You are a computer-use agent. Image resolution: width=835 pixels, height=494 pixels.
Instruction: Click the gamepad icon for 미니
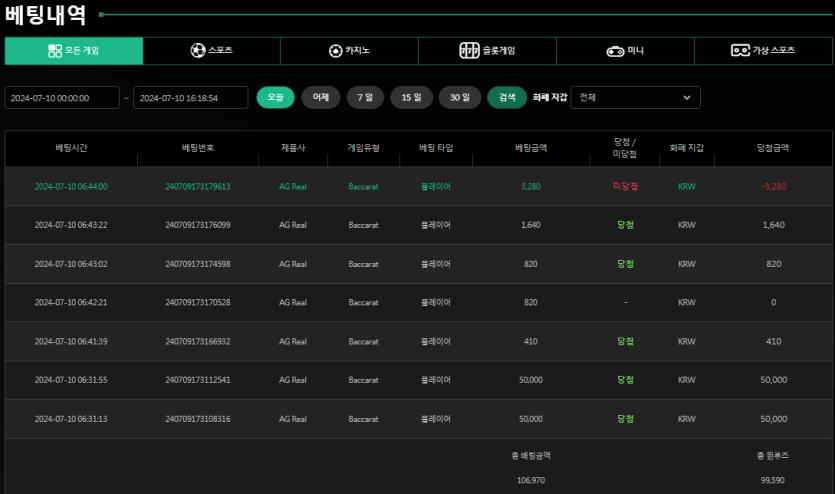pyautogui.click(x=615, y=51)
